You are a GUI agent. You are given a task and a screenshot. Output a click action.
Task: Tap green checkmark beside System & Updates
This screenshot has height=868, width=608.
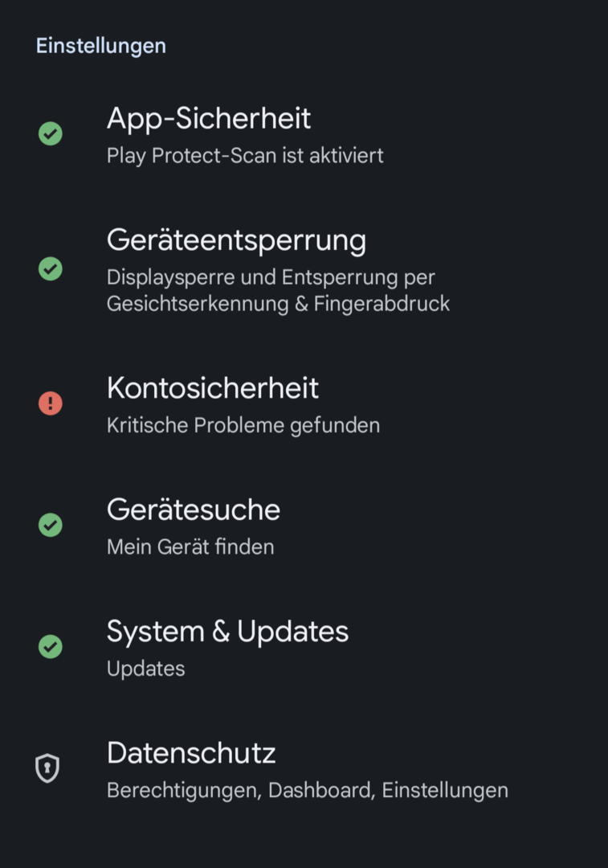(51, 646)
